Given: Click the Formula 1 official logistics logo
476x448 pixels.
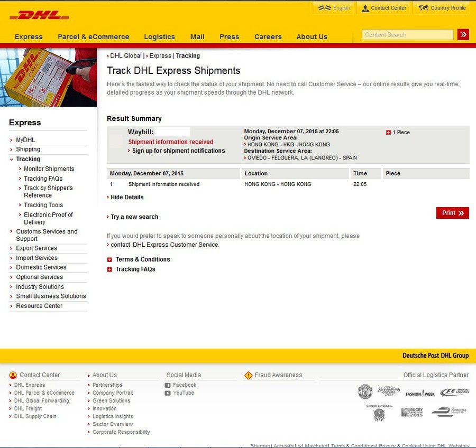Looking at the screenshot, I should pos(455,392).
